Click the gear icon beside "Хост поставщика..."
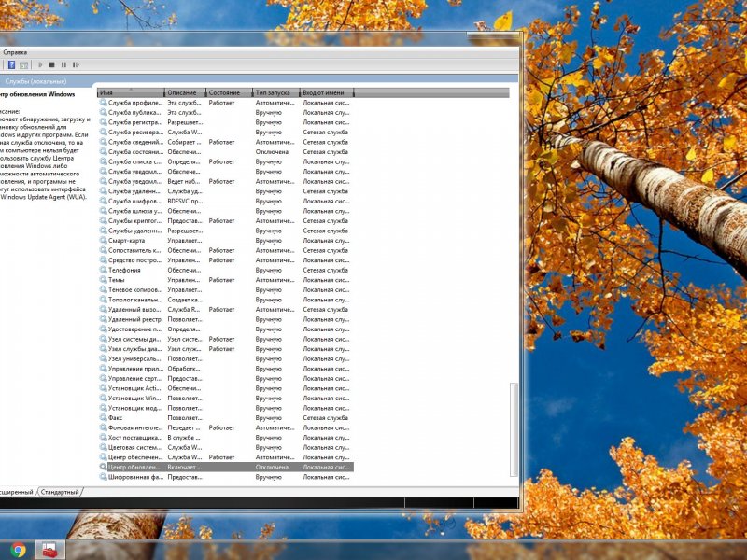Screen dimensions: 747x560 pyautogui.click(x=103, y=437)
